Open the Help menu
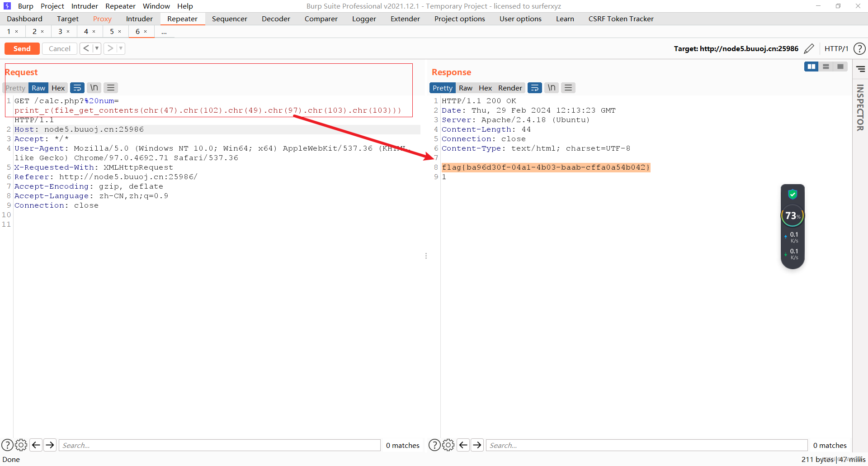Viewport: 868px width, 466px height. (185, 6)
